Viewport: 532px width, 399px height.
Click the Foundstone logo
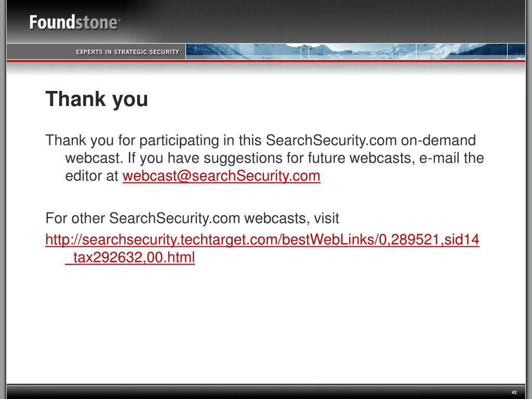coord(75,22)
